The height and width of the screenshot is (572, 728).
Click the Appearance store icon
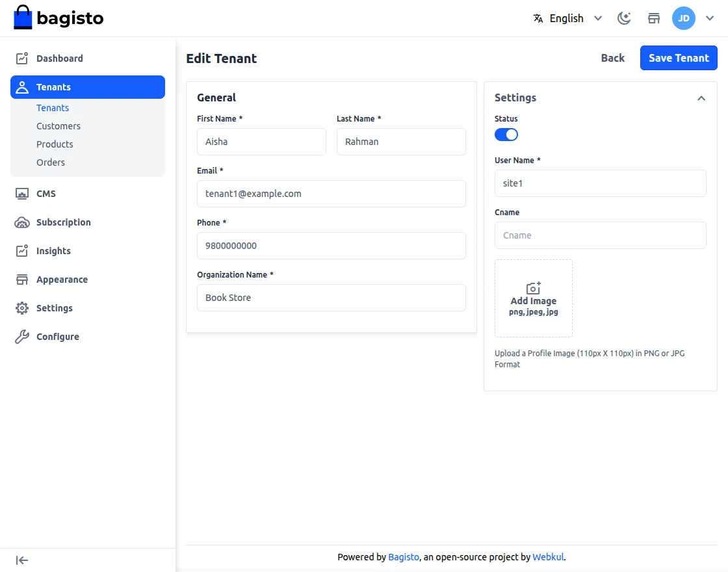coord(22,279)
